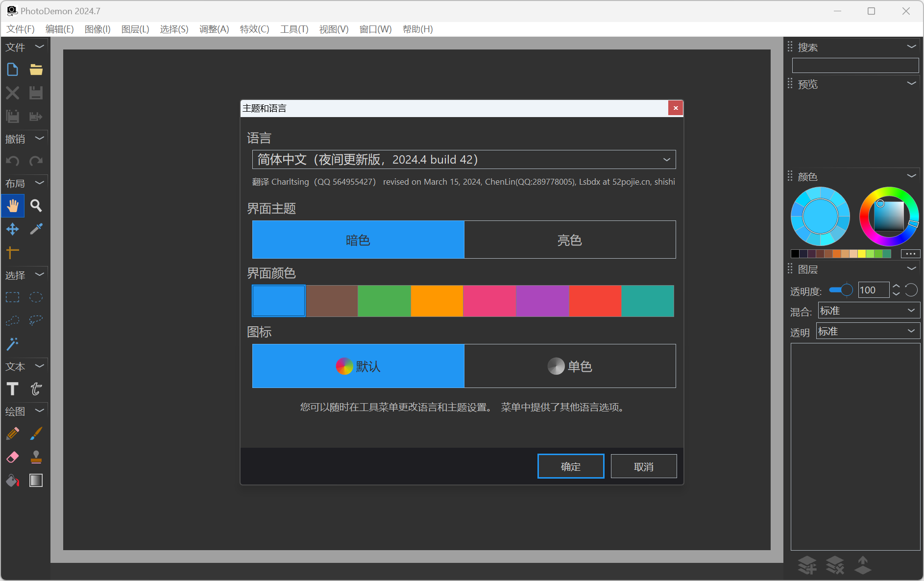Open the 图层(L) menu
The height and width of the screenshot is (581, 924).
(x=135, y=29)
